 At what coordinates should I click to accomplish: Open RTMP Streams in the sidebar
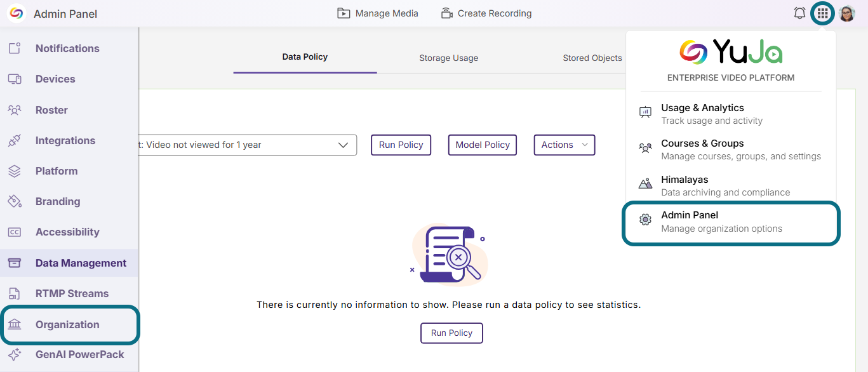click(69, 293)
